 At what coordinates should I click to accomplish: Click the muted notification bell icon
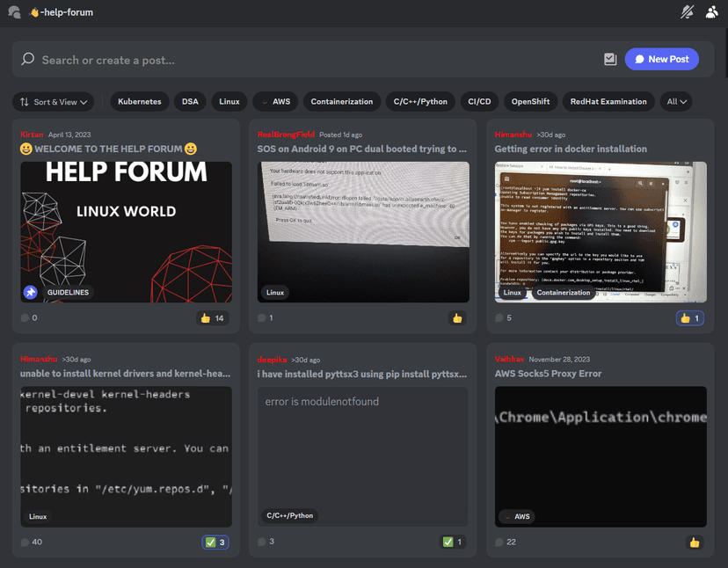[x=688, y=12]
